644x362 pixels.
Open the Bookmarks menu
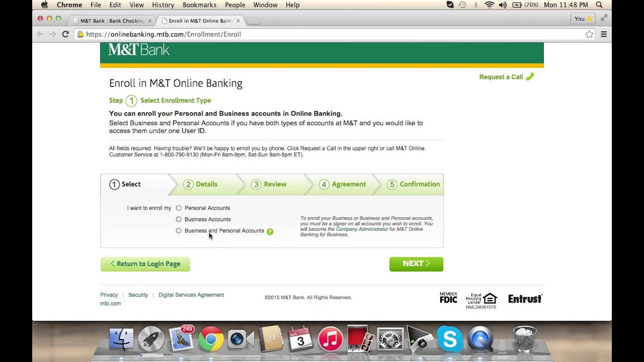tap(199, 5)
